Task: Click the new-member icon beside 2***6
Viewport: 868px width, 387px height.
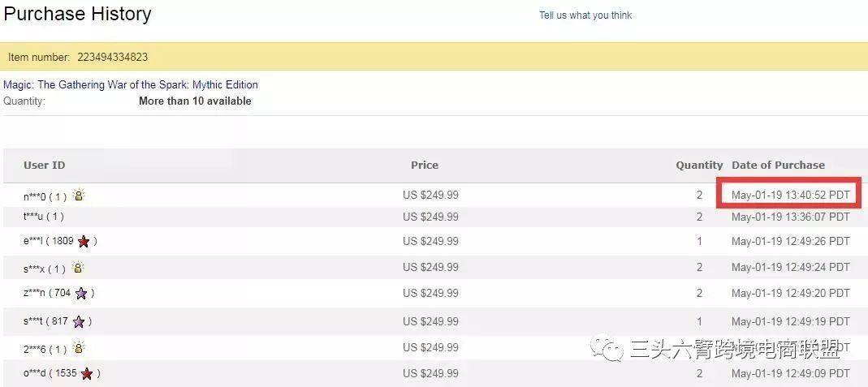Action: tap(79, 348)
